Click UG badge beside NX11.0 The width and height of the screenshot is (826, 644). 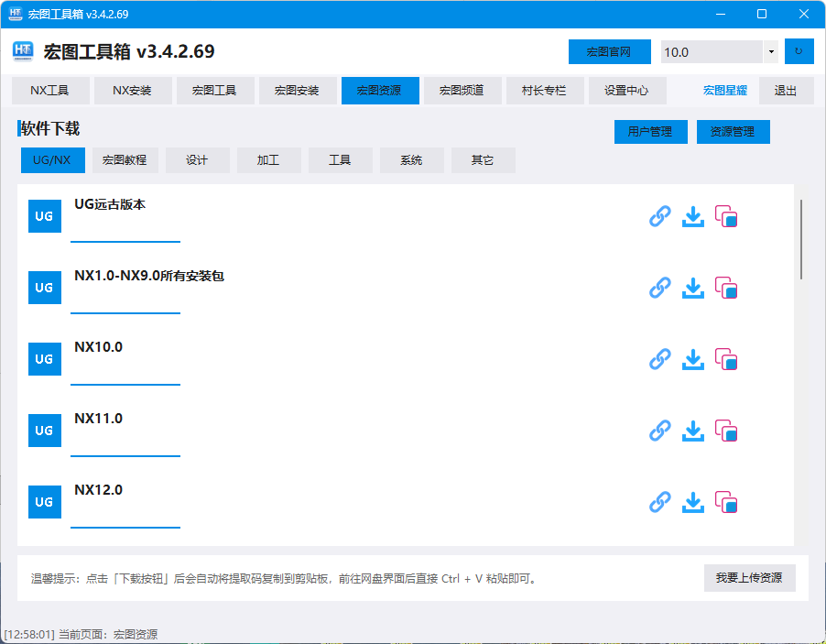(x=45, y=431)
